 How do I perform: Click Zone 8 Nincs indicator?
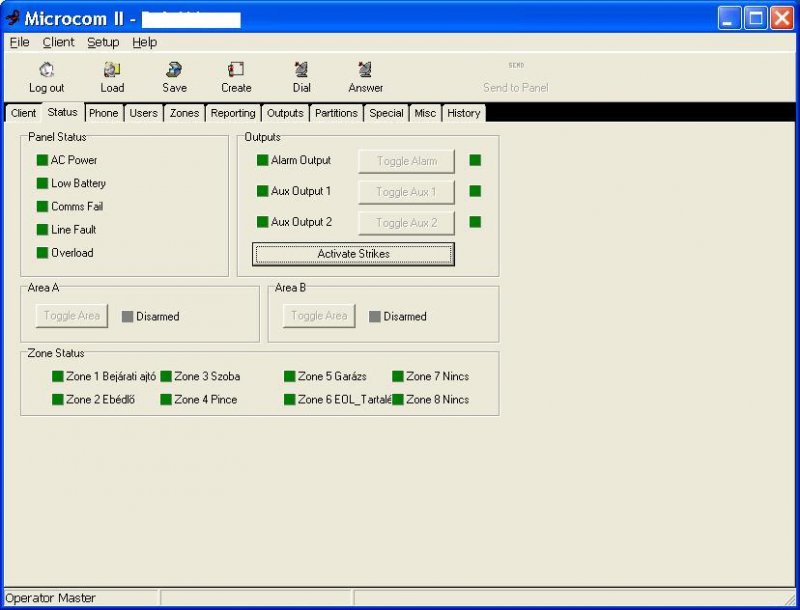(398, 399)
